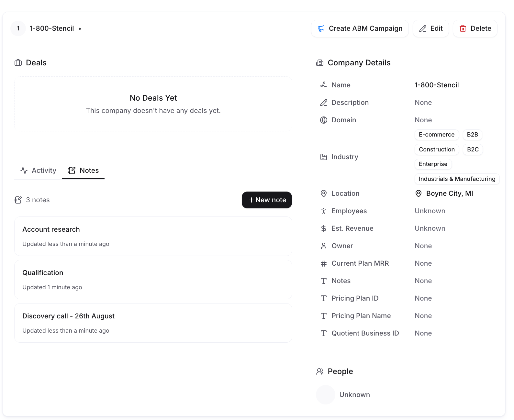This screenshot has width=514, height=420.
Task: Click the red trash icon on Delete
Action: (x=463, y=28)
